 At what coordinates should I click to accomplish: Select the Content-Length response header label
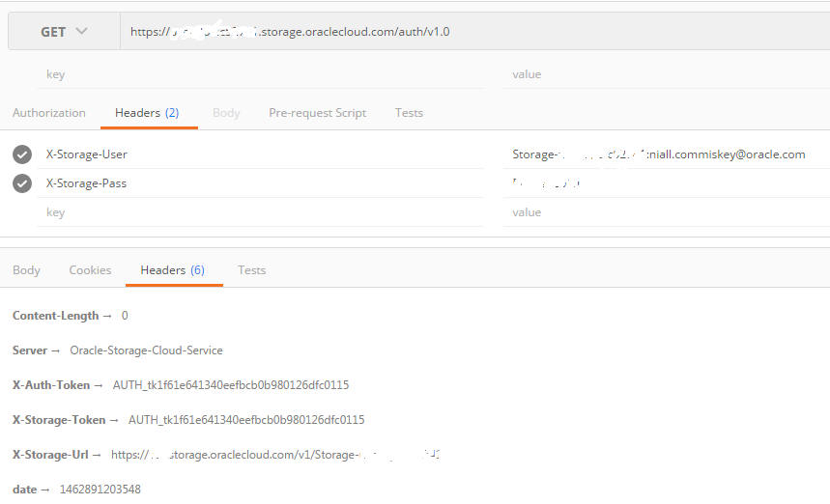coord(56,316)
